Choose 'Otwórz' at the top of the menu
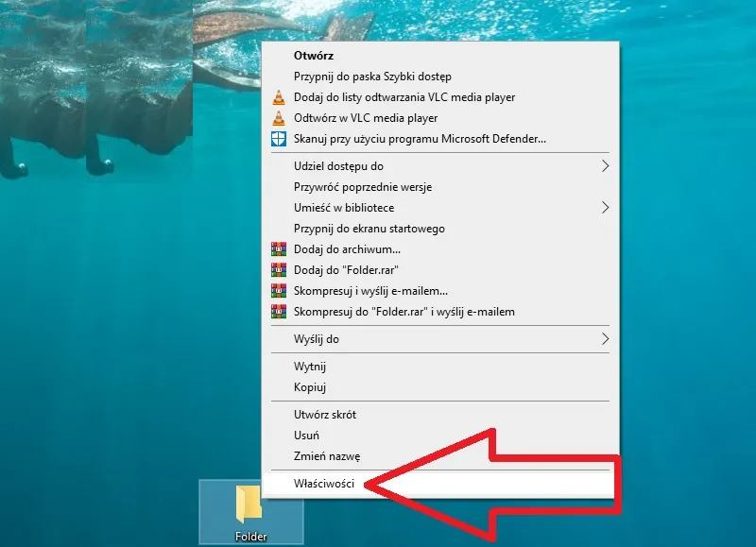This screenshot has width=756, height=547. tap(314, 56)
